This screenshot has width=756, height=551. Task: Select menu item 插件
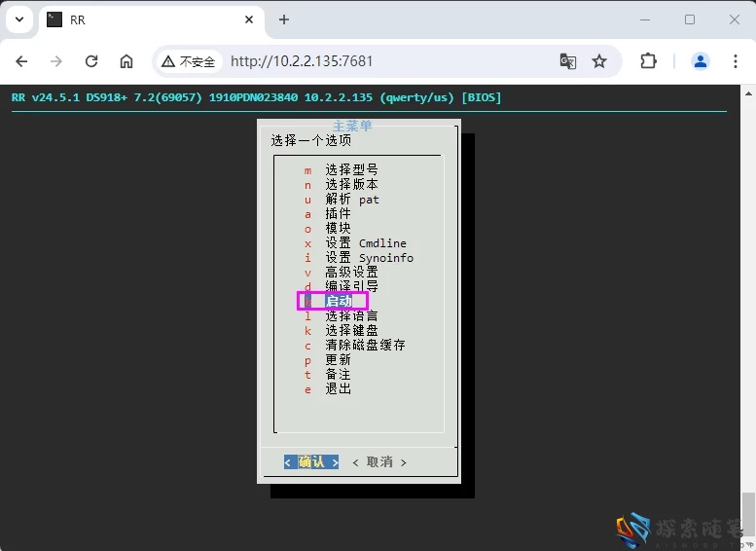pos(327,213)
